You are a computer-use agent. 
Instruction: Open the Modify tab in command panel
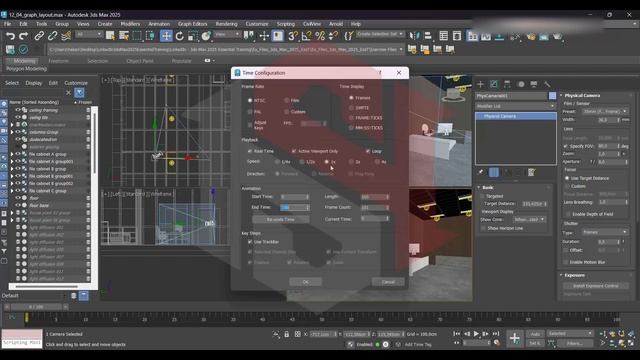coord(493,84)
